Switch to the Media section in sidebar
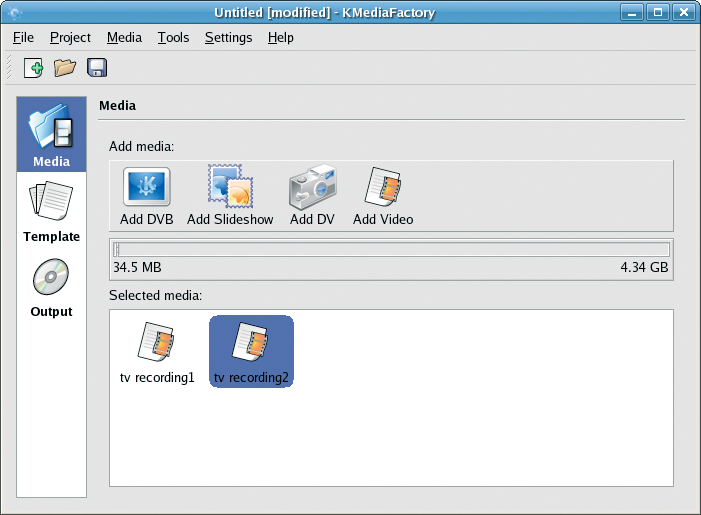Image resolution: width=701 pixels, height=515 pixels. [x=51, y=135]
